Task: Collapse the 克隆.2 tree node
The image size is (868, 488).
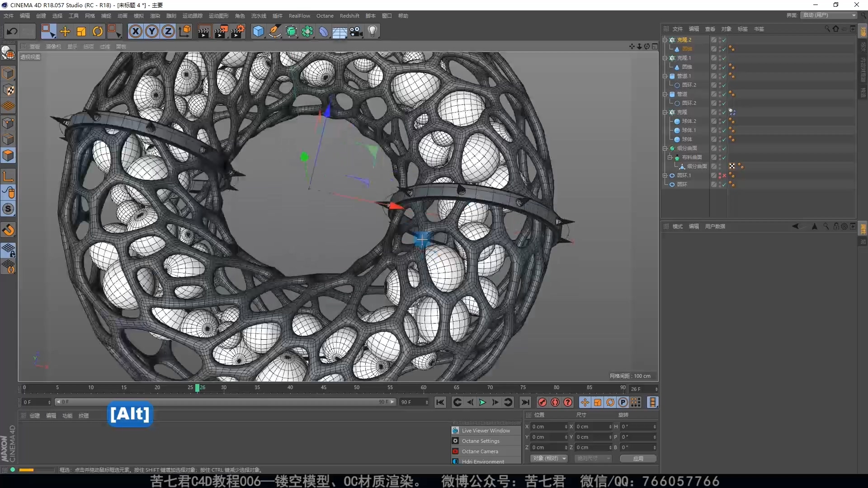Action: tap(665, 40)
